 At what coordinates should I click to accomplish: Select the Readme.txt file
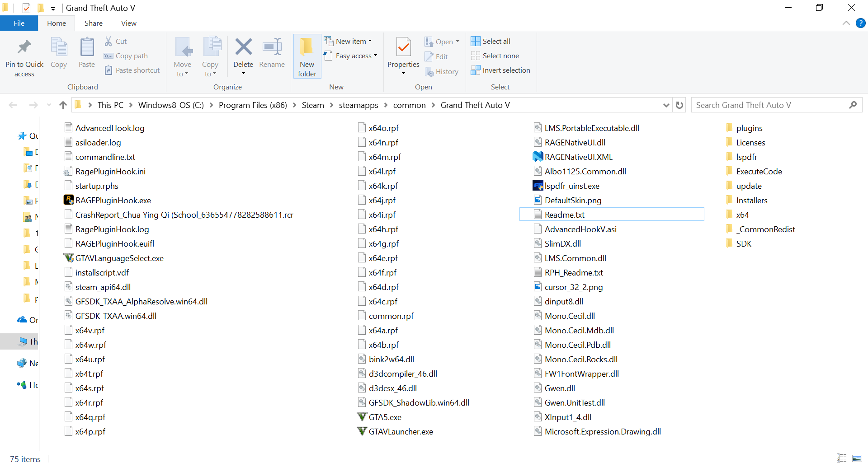click(x=612, y=214)
